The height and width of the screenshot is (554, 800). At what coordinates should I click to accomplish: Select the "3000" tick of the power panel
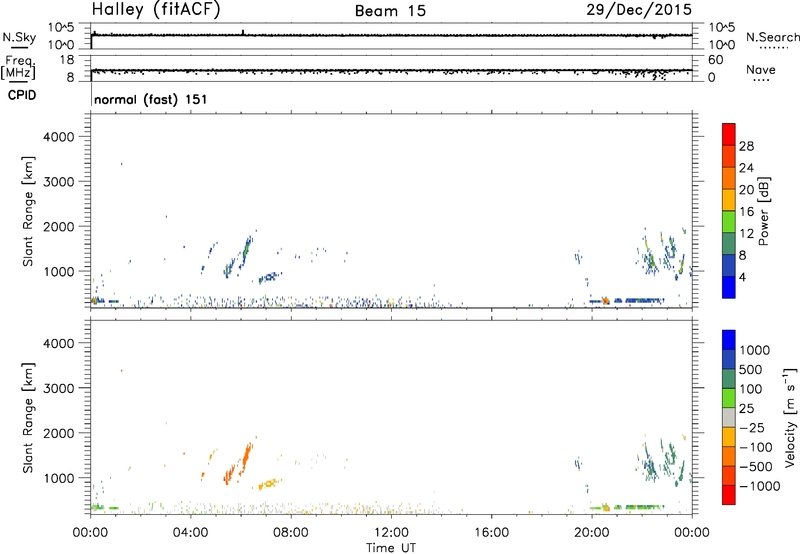point(59,182)
